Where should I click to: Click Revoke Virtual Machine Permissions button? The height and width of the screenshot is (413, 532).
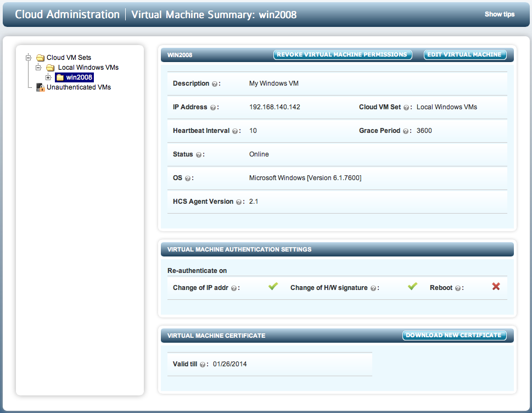[343, 55]
